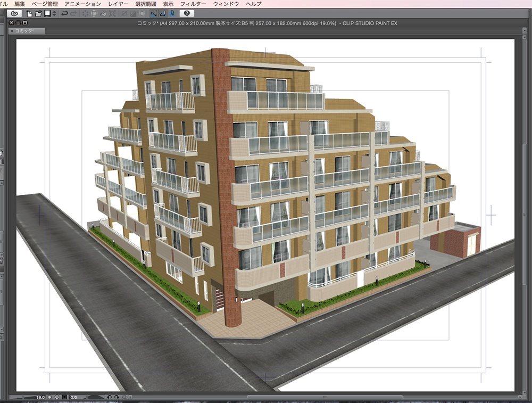
Task: Open the ウィンドウ menu
Action: click(x=226, y=4)
